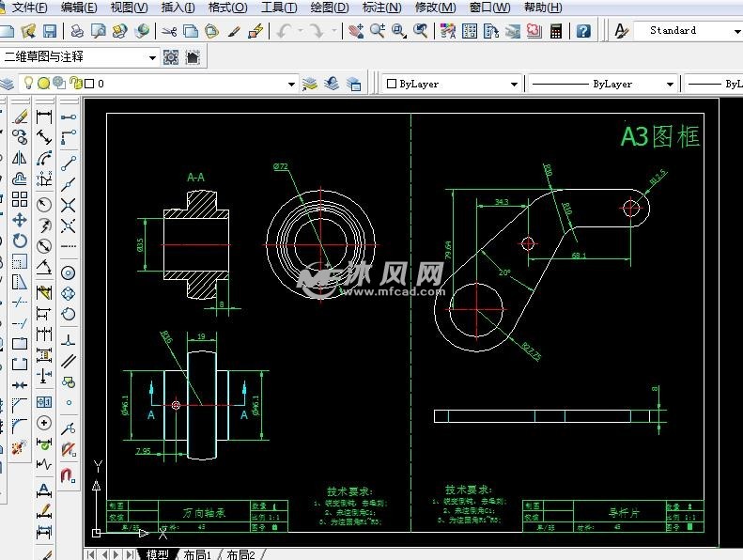The width and height of the screenshot is (743, 560).
Task: Select the Rotate tool icon
Action: (20, 240)
